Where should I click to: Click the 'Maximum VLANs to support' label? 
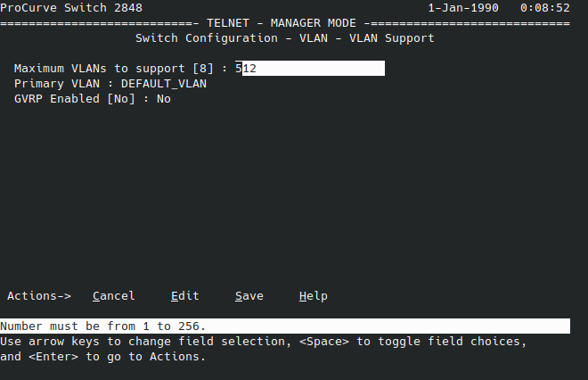[x=100, y=69]
